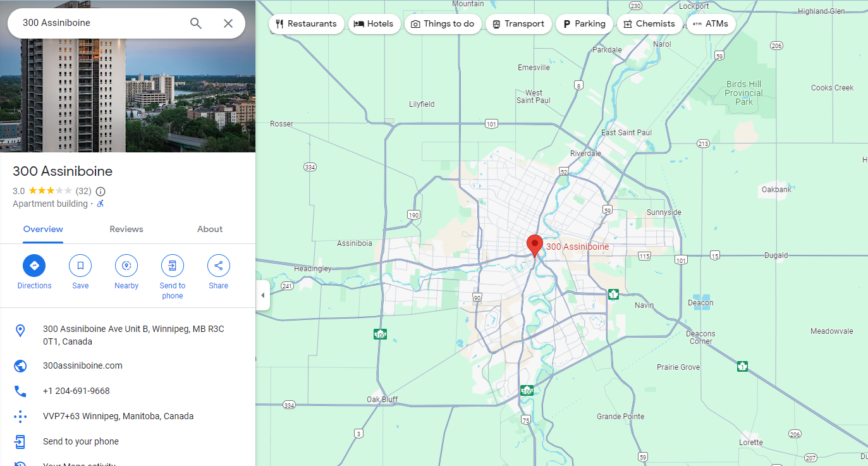Open the 300assiniboine.com website link
The image size is (868, 466).
click(x=83, y=365)
